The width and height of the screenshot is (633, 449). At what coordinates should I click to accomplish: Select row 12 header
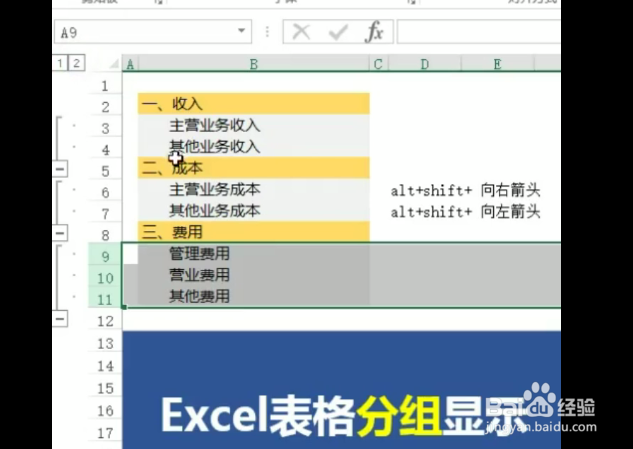click(105, 321)
